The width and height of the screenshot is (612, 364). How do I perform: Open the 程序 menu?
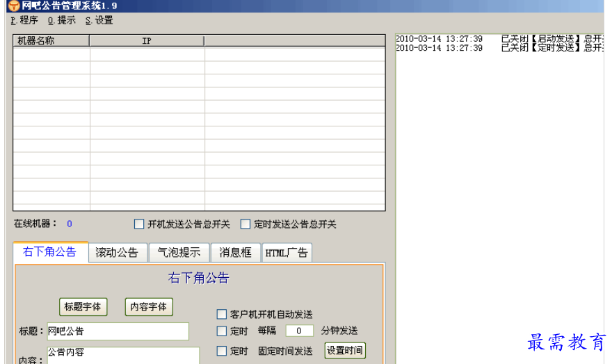coord(24,20)
